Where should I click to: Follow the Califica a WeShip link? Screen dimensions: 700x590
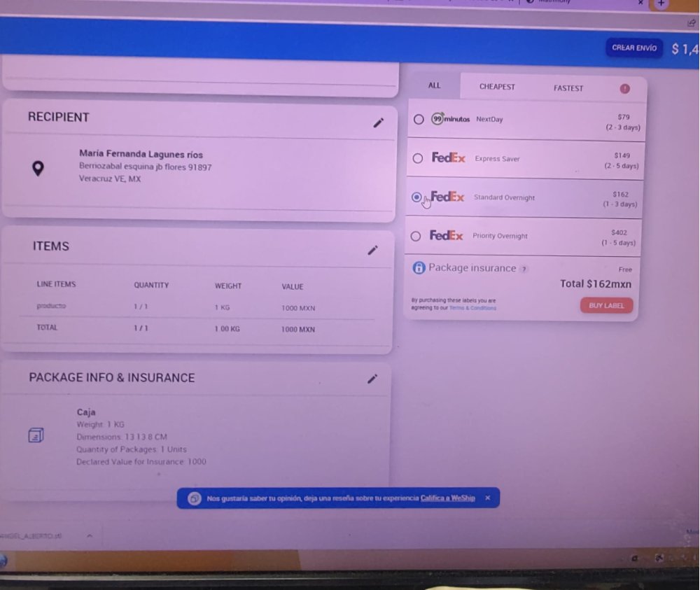pos(448,498)
